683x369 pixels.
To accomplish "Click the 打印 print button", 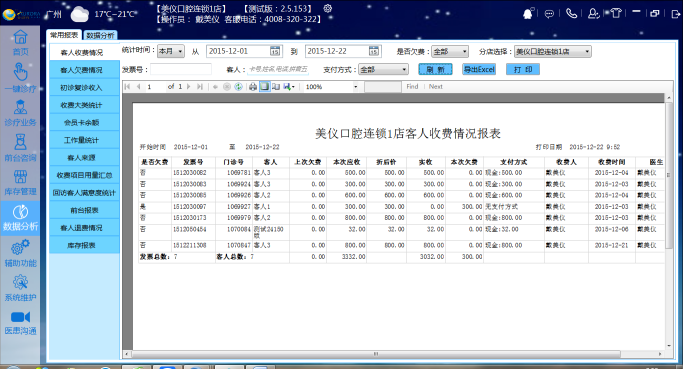I will [523, 69].
